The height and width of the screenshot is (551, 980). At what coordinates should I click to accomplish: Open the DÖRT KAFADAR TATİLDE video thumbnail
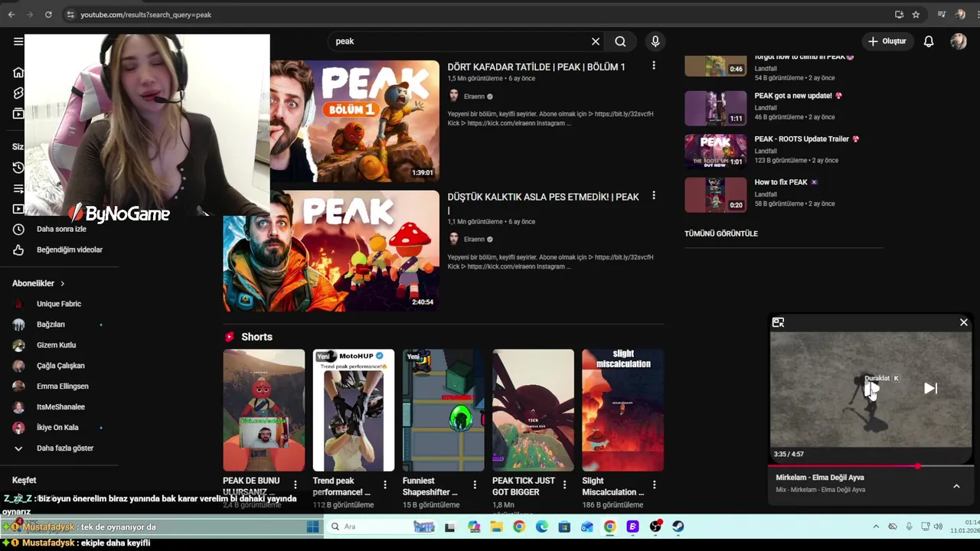coord(354,121)
